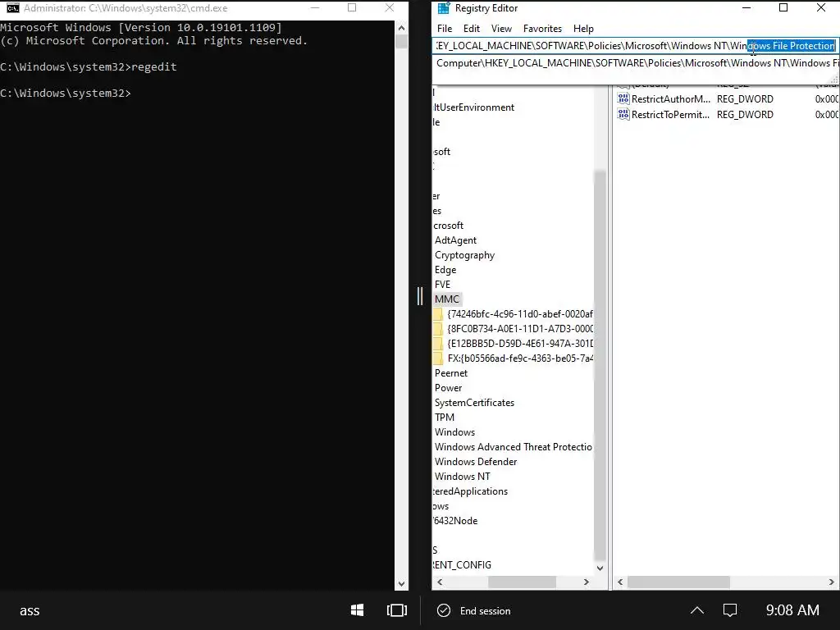Viewport: 840px width, 630px height.
Task: Select the Windows Advanced Threat Protection key
Action: tap(514, 447)
